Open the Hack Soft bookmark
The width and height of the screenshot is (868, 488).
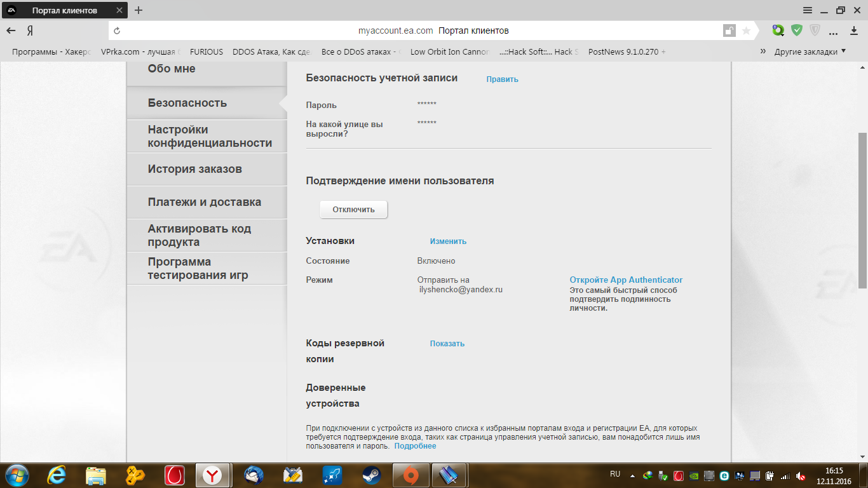[539, 52]
